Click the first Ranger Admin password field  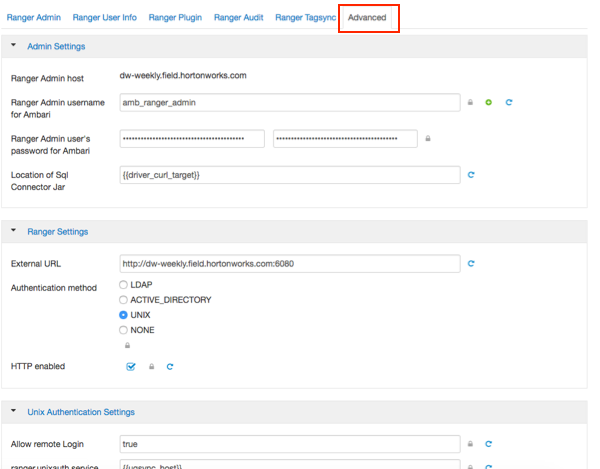192,138
